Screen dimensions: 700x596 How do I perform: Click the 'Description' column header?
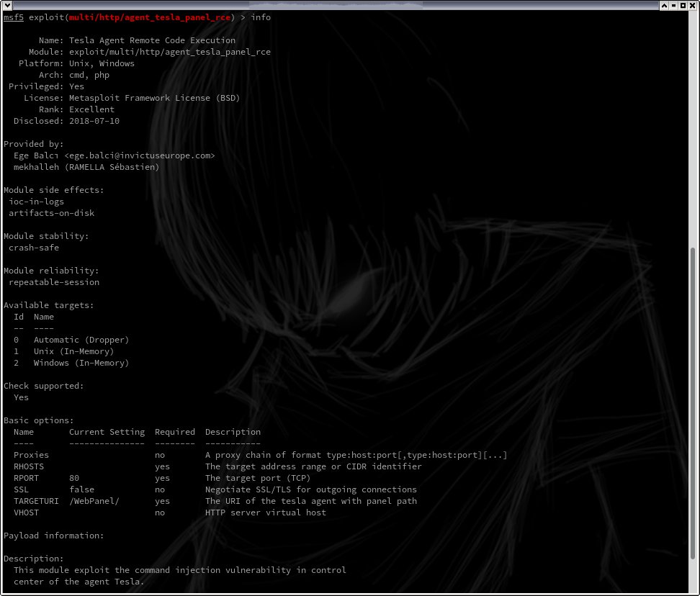pos(233,432)
